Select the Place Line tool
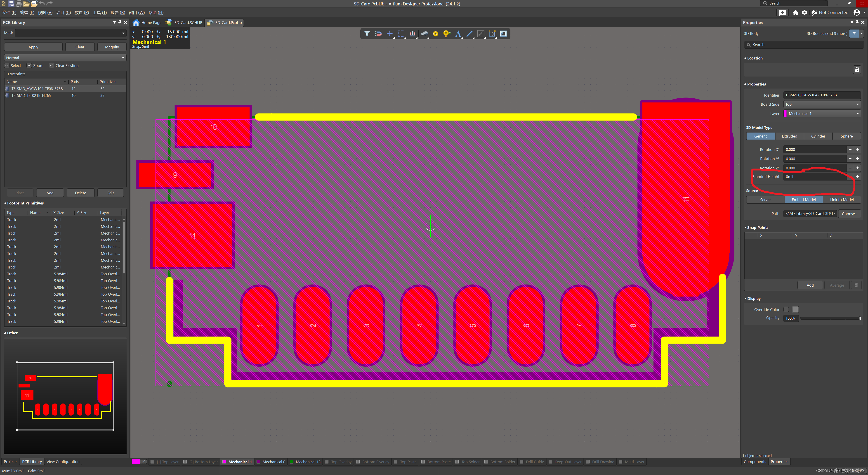Screen dimensions: 868x475 469,34
